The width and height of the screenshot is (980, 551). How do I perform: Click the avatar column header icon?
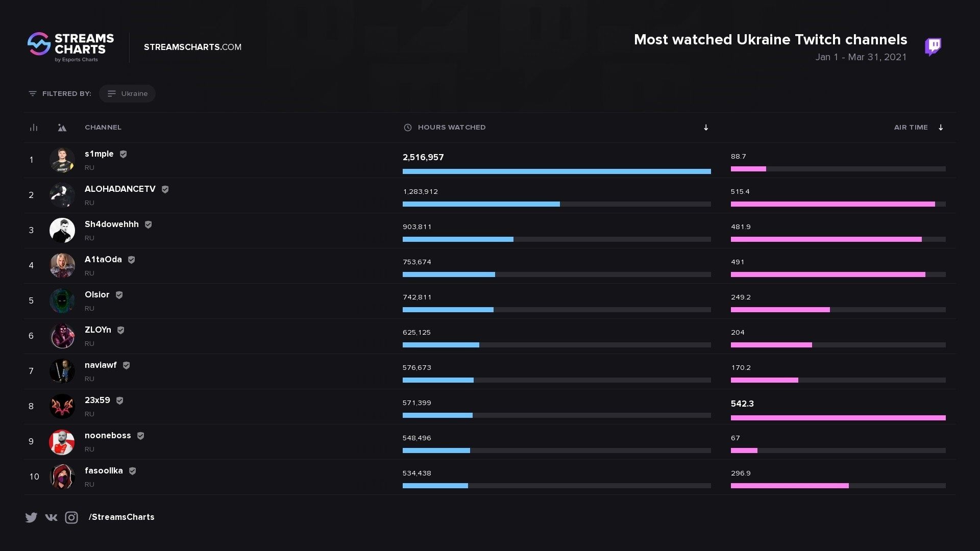coord(62,128)
